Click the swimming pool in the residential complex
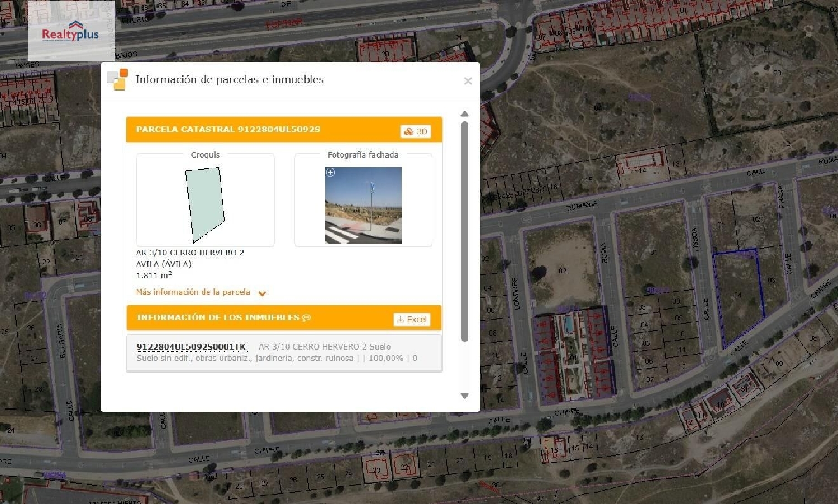 point(568,324)
